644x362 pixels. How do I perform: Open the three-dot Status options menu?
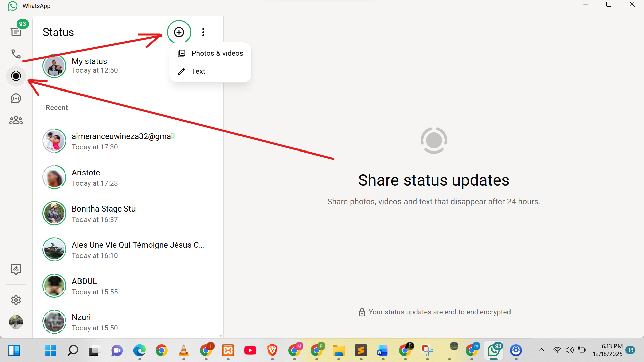pyautogui.click(x=203, y=32)
